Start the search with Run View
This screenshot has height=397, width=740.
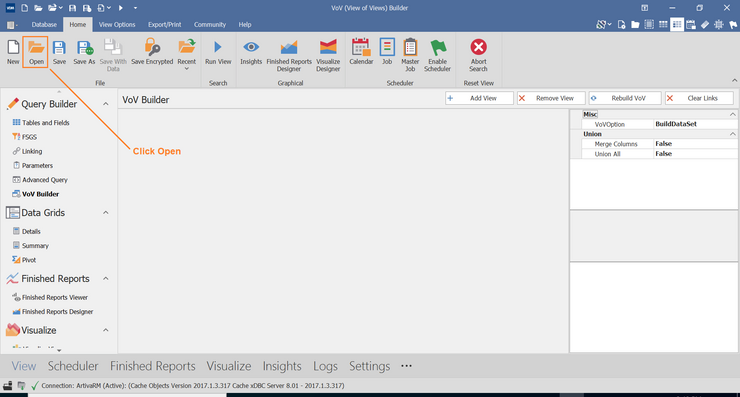(x=218, y=52)
